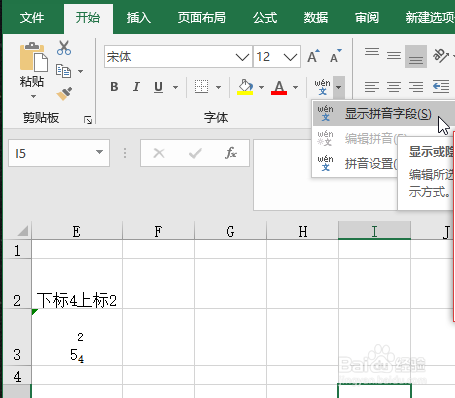Screen dimensions: 455x398
Task: Open the font size 12 dropdown
Action: click(290, 57)
